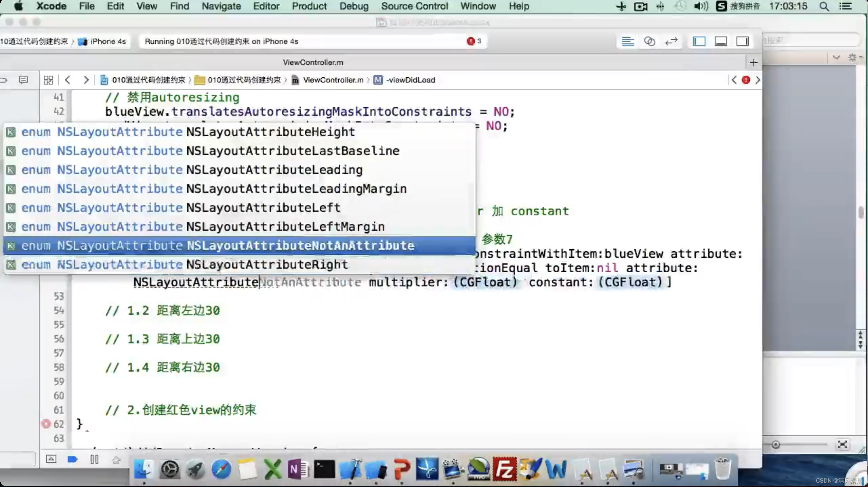Open the Product menu
Image resolution: width=868 pixels, height=487 pixels.
pyautogui.click(x=309, y=6)
